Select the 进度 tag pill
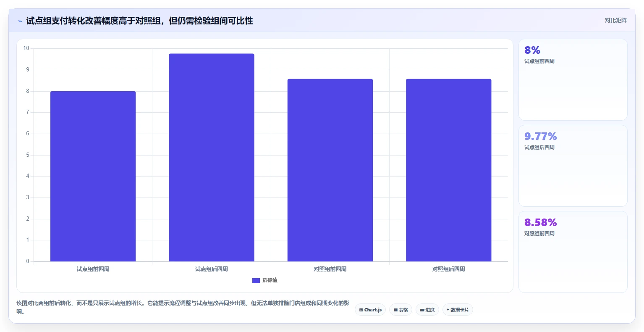The width and height of the screenshot is (644, 332). coord(427,310)
